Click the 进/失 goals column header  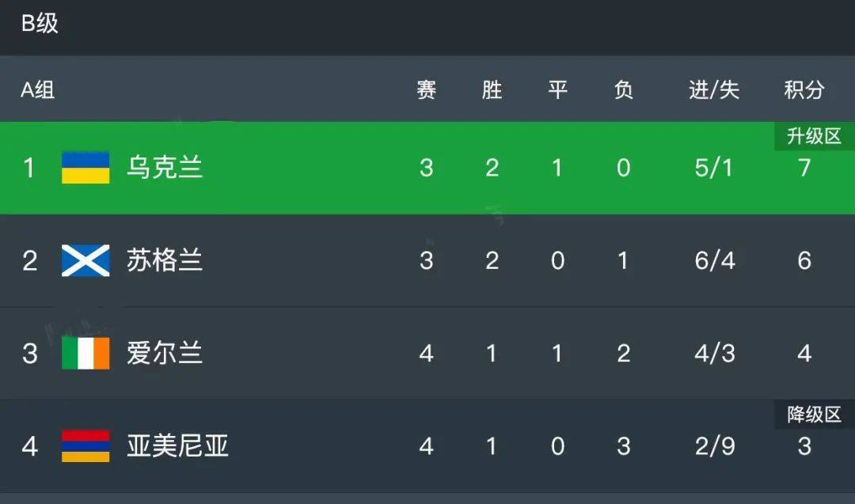pyautogui.click(x=714, y=89)
